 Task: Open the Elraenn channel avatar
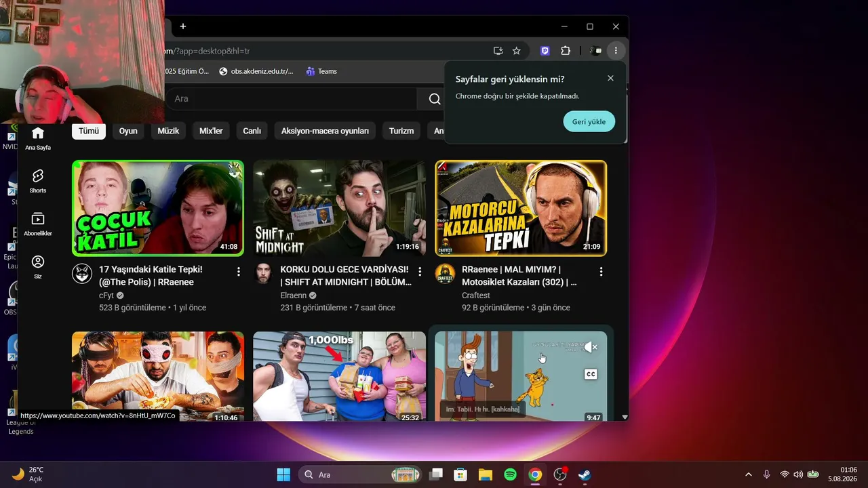point(264,274)
